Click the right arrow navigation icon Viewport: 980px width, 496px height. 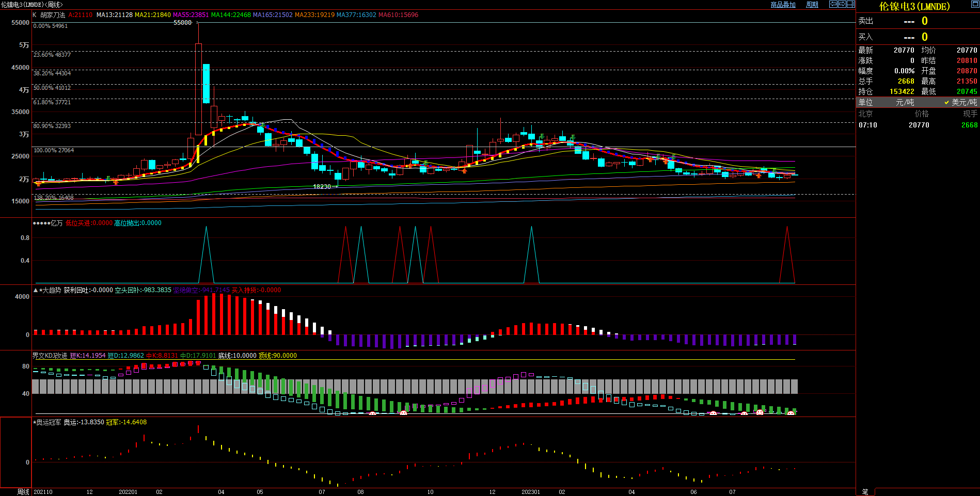tap(842, 4)
